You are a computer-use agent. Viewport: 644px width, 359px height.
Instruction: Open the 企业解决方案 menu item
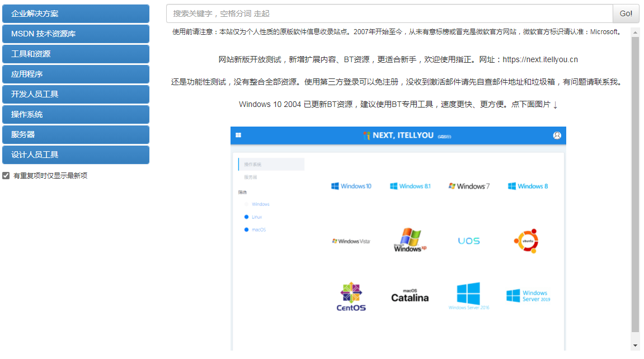click(76, 13)
